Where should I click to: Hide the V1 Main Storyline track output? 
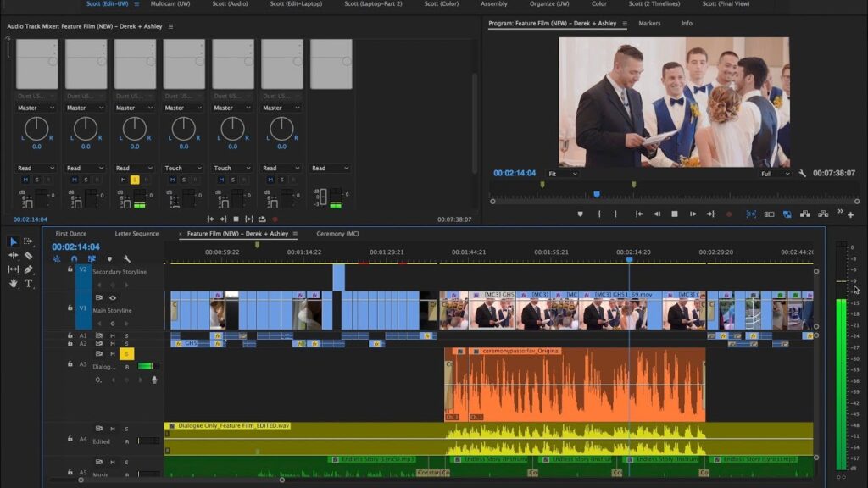[x=113, y=298]
